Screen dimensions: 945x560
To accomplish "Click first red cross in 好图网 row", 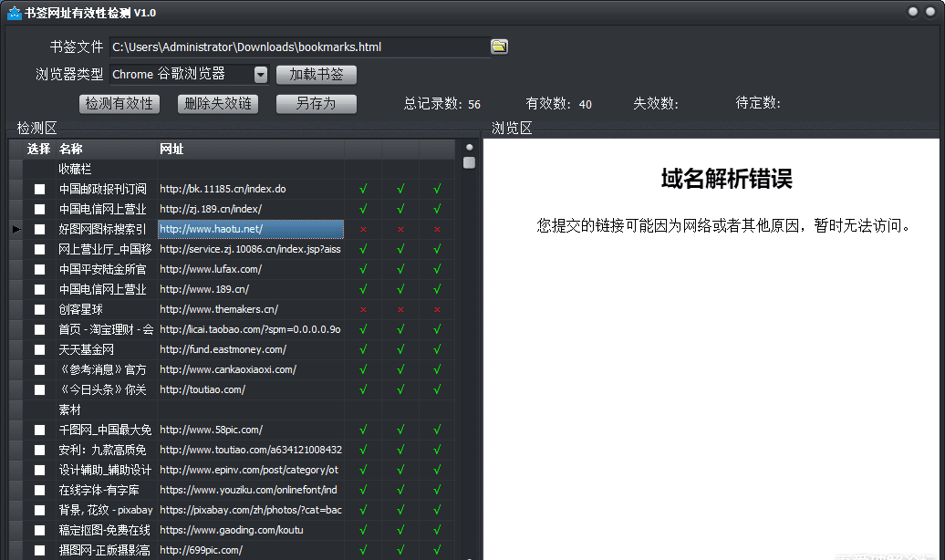I will (x=363, y=230).
